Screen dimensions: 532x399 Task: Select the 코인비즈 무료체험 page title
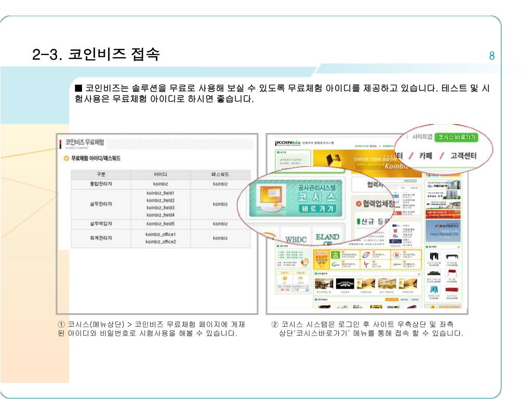pos(85,142)
